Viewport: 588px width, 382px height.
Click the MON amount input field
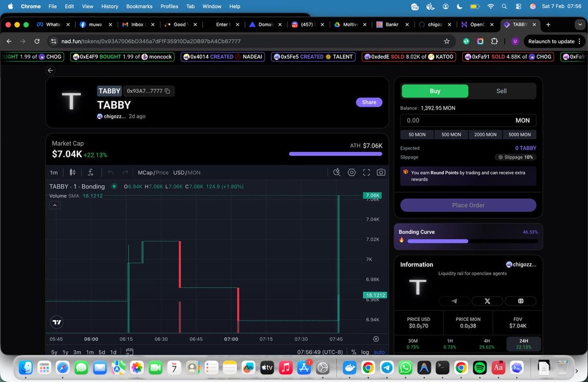coord(468,120)
